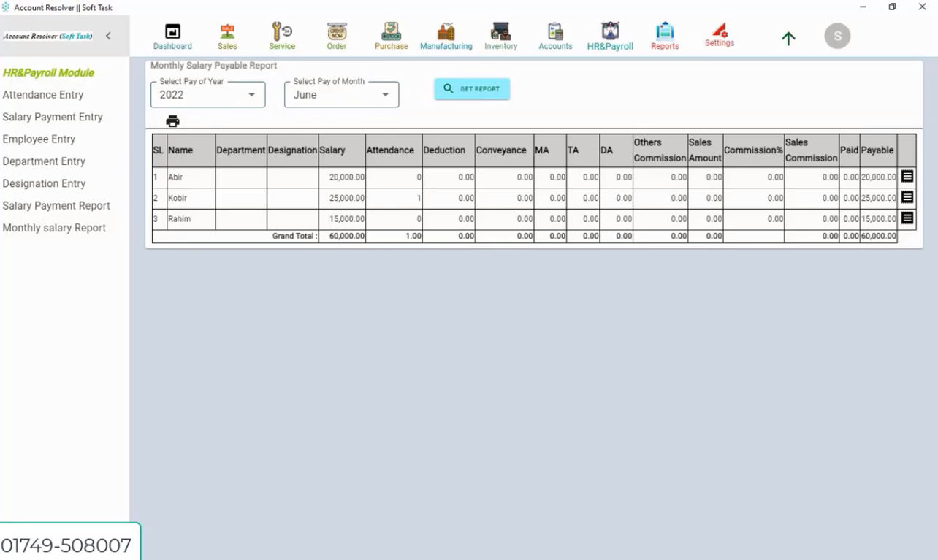Viewport: 938px width, 560px height.
Task: Click the print report icon
Action: (x=172, y=121)
